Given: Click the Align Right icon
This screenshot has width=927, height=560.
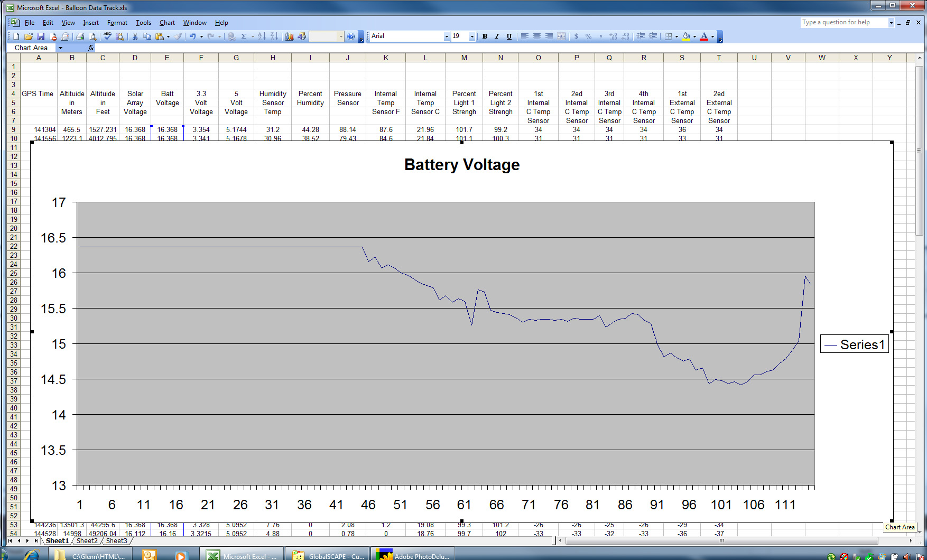Looking at the screenshot, I should coord(549,36).
